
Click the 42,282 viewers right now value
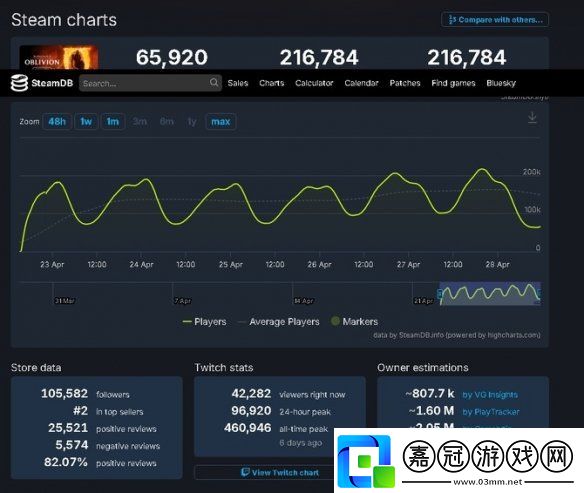coord(251,394)
